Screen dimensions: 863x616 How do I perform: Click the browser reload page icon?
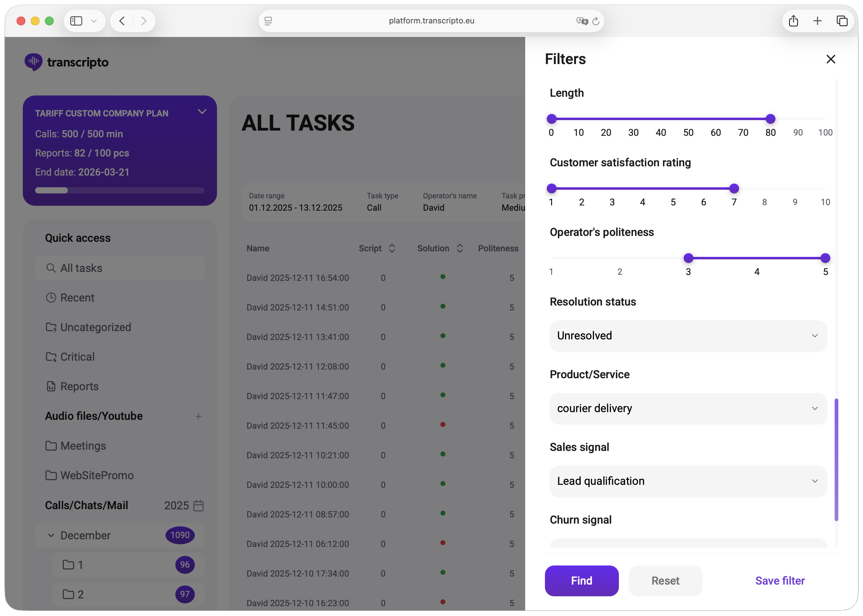point(596,21)
